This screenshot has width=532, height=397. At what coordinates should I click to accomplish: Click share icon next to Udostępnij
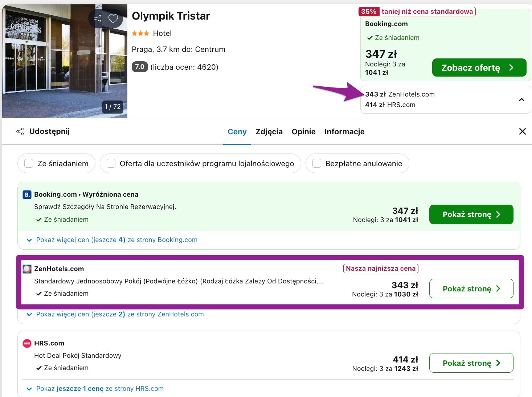[20, 131]
